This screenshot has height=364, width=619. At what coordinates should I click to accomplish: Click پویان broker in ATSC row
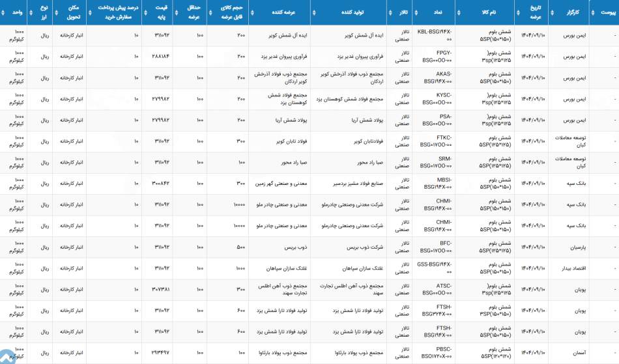pos(581,290)
